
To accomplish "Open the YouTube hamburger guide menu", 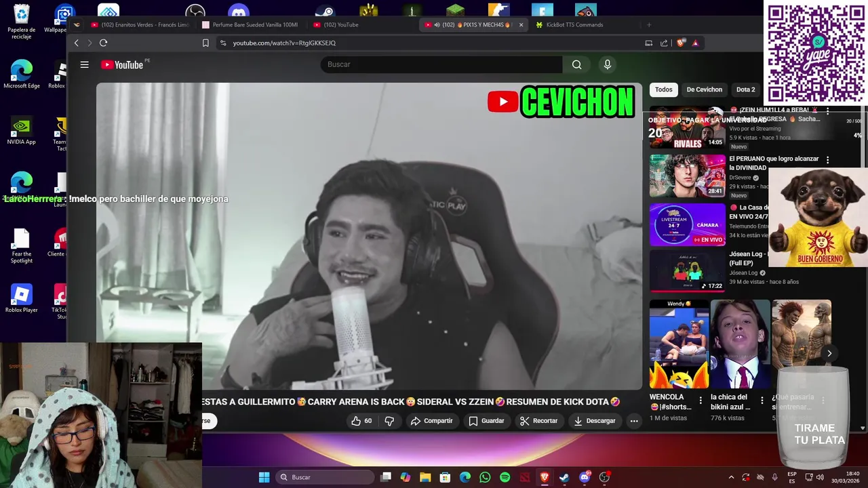I will coord(84,64).
